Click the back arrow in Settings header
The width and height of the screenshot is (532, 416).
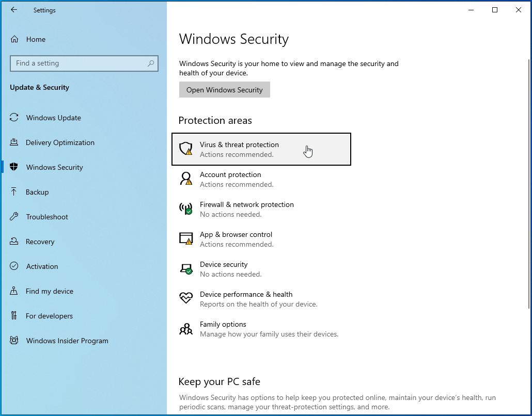pos(14,10)
